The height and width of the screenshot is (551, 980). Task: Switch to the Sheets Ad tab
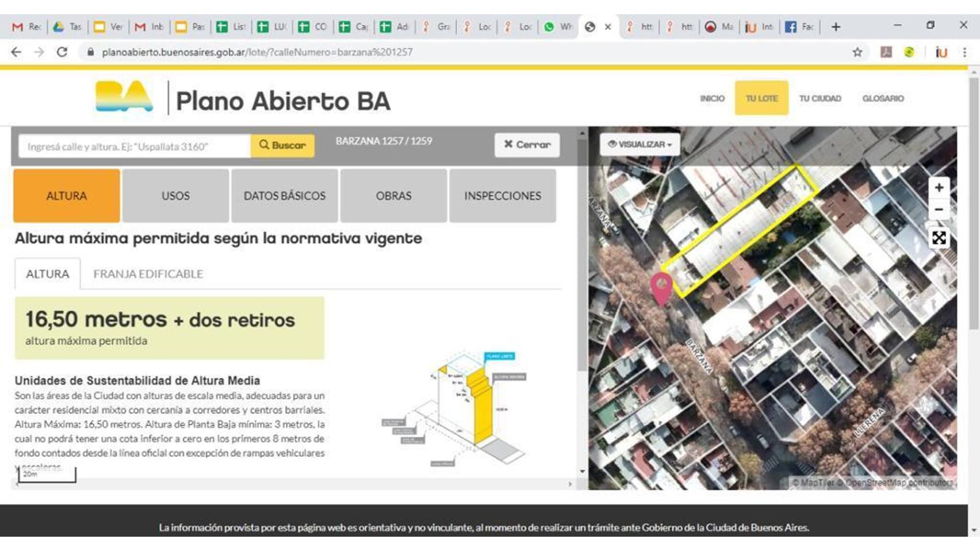(x=394, y=27)
